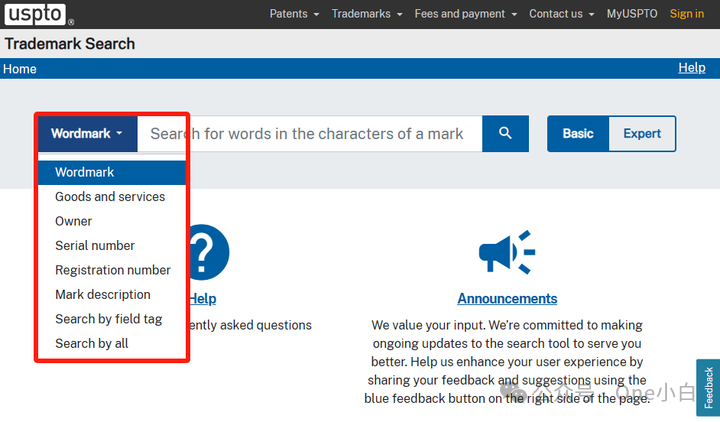Open MyUSPTO in the top navigation
720x422 pixels.
click(x=632, y=14)
